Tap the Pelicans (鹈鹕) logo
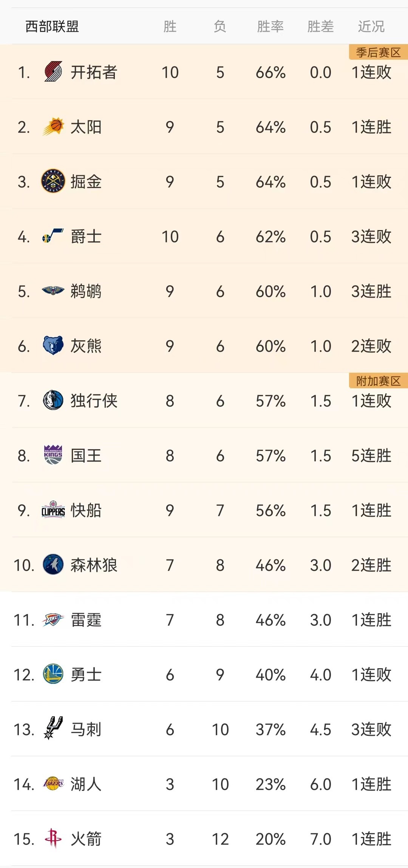This screenshot has height=868, width=408. point(53,291)
